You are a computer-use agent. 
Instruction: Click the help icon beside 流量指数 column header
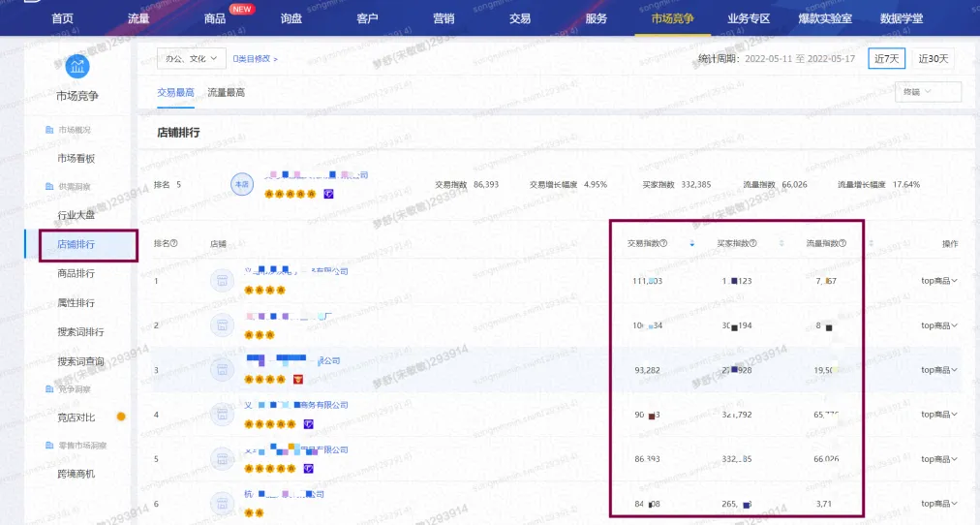pos(842,244)
